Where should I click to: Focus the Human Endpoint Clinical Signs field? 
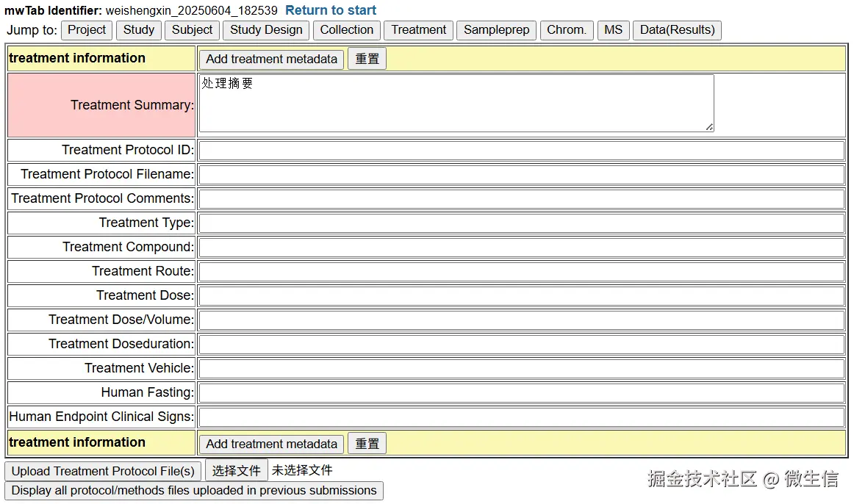(521, 417)
